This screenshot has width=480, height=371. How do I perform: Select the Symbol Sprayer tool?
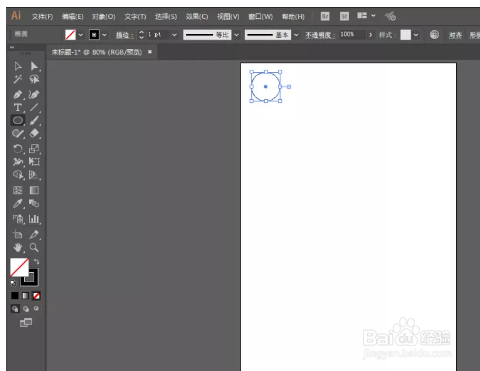[x=18, y=219]
